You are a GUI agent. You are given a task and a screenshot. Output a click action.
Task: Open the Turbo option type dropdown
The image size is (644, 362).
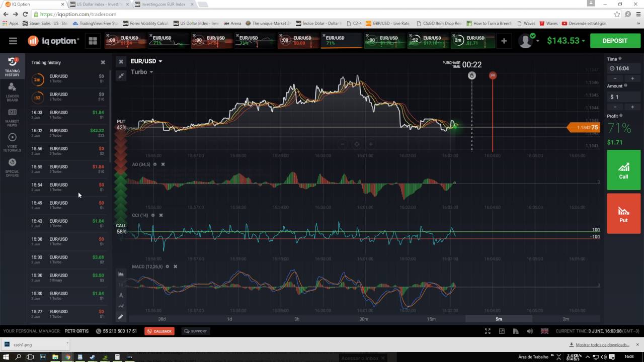point(142,72)
